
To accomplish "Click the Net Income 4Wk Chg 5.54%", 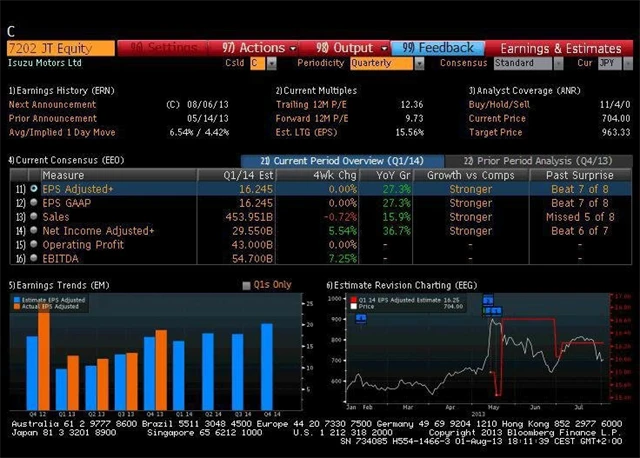I will pyautogui.click(x=342, y=231).
